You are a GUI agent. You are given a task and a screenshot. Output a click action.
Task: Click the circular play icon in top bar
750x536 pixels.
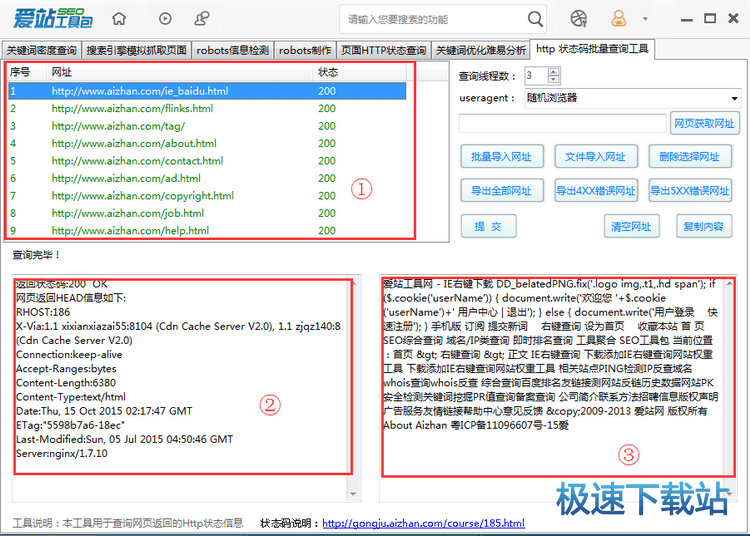tap(165, 19)
